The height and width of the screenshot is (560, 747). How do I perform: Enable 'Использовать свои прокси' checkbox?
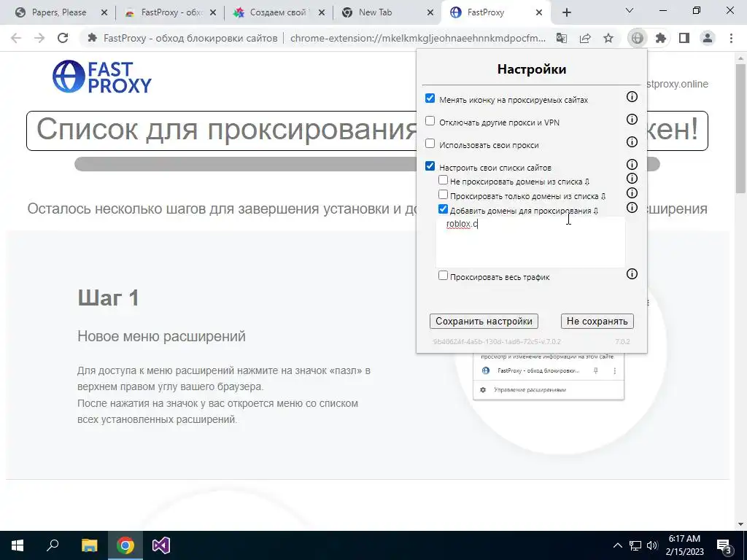(430, 144)
